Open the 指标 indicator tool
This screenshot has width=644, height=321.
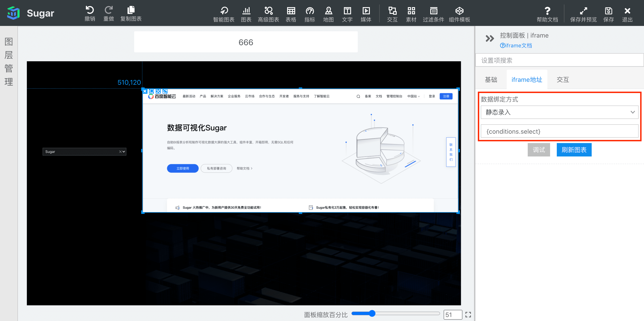click(309, 14)
